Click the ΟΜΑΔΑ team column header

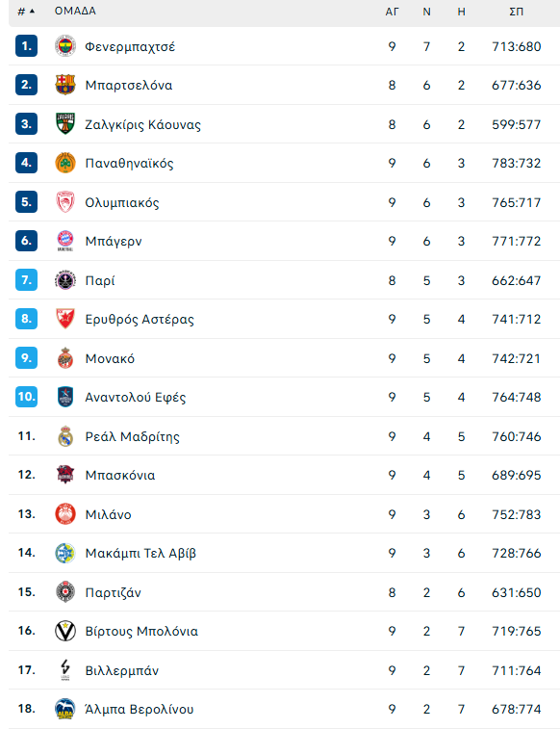75,11
